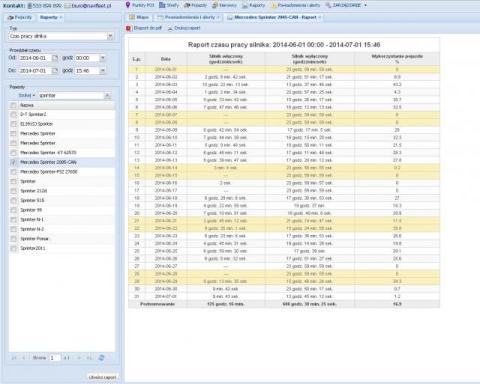Open the Pojazdy top menu item
The width and height of the screenshot is (480, 384).
[x=195, y=5]
